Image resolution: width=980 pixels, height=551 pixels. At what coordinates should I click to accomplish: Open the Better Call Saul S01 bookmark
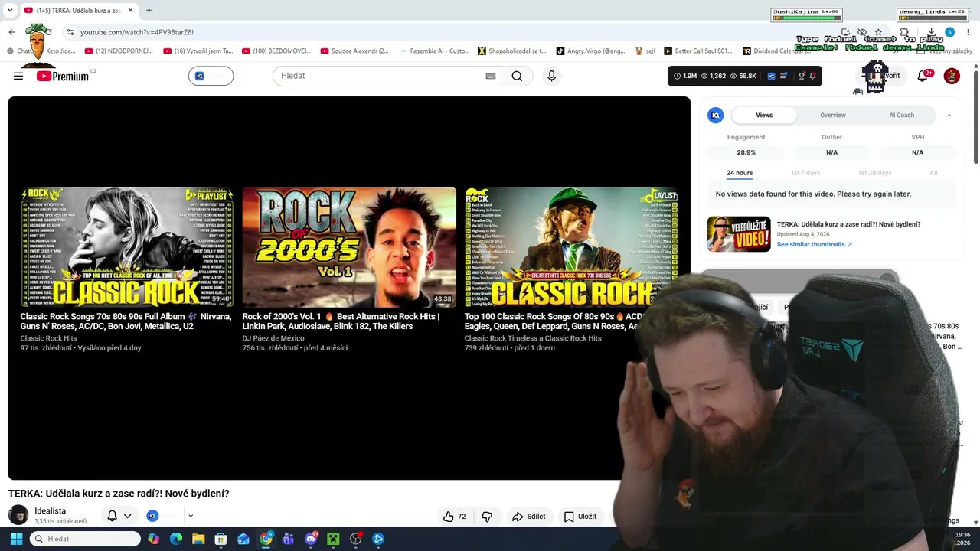click(x=698, y=51)
